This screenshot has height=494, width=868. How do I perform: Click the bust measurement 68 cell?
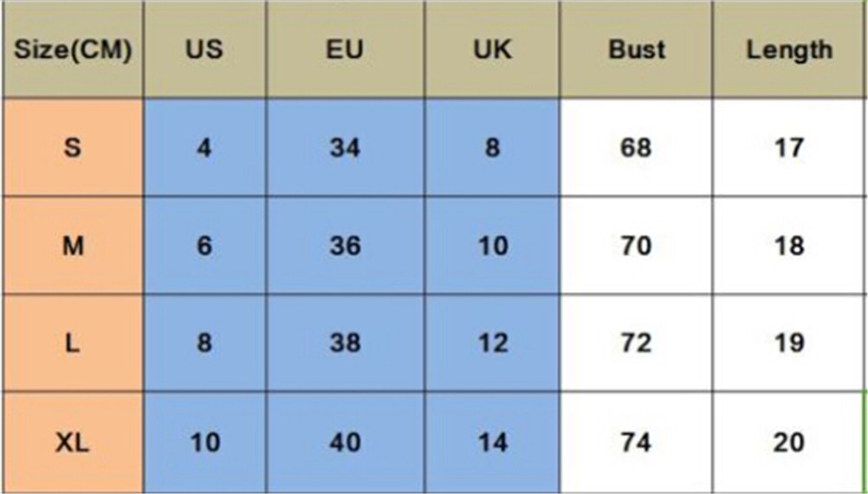pyautogui.click(x=636, y=147)
